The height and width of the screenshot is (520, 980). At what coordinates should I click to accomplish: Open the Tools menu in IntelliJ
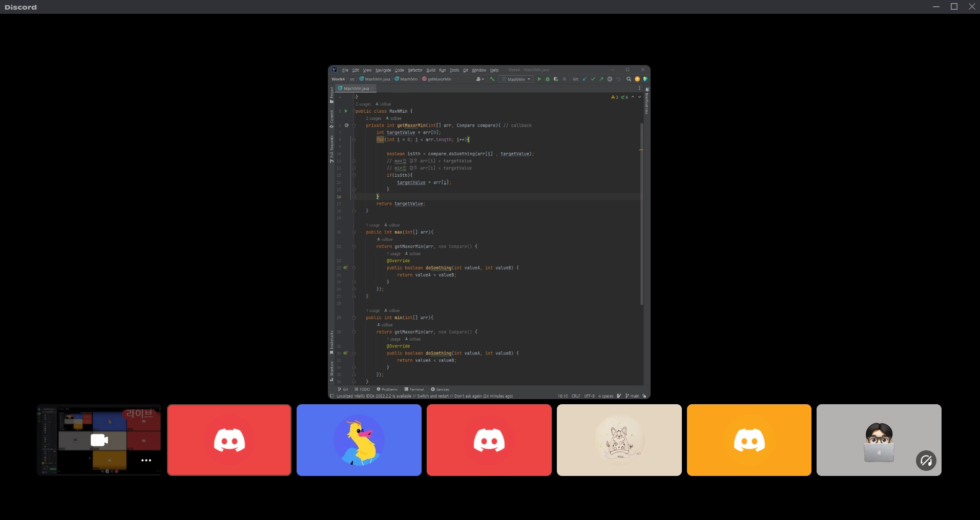coord(454,70)
